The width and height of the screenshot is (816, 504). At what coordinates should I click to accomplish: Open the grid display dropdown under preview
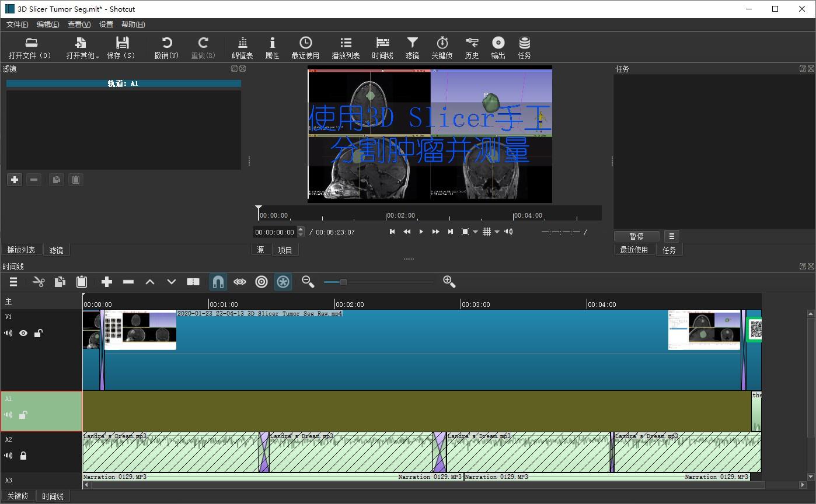point(490,232)
